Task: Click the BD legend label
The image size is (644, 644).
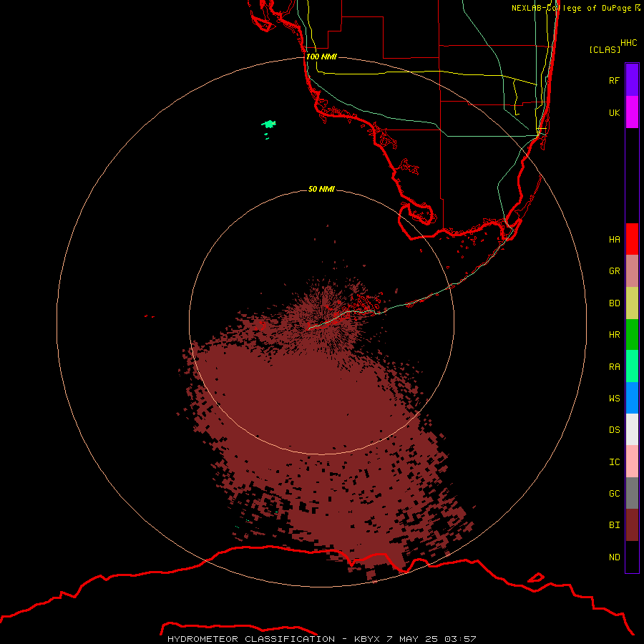Action: pyautogui.click(x=614, y=303)
